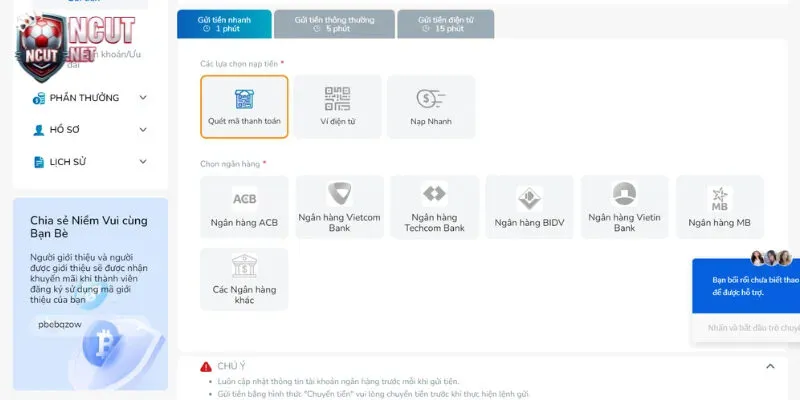Click the chat message input field
The image size is (800, 400).
pos(746,328)
